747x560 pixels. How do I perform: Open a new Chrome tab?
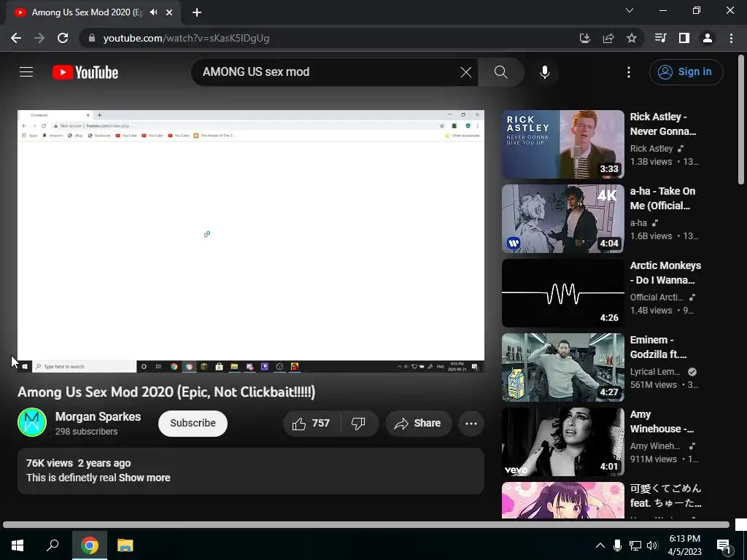[197, 12]
